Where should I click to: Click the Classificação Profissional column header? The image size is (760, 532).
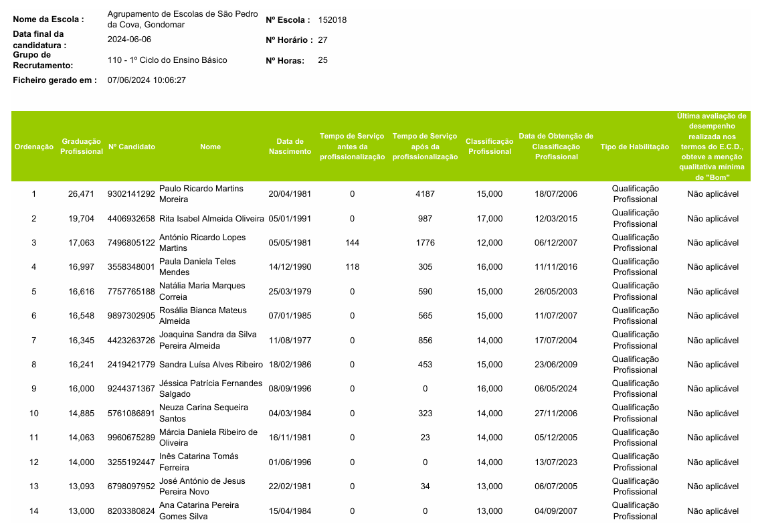pyautogui.click(x=489, y=147)
